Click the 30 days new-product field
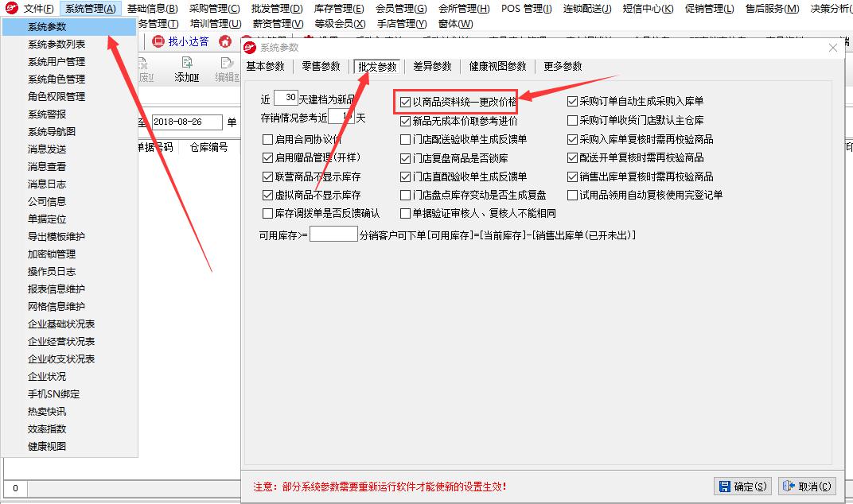The height and width of the screenshot is (504, 853). tap(286, 98)
